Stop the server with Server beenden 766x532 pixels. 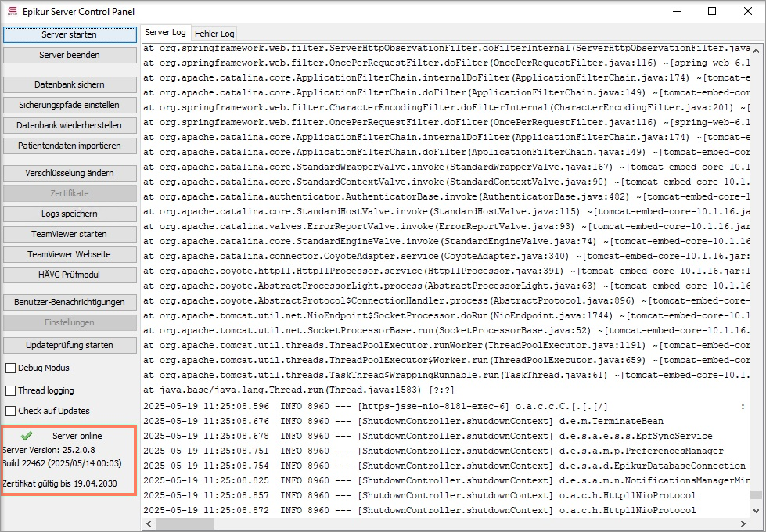coord(70,55)
